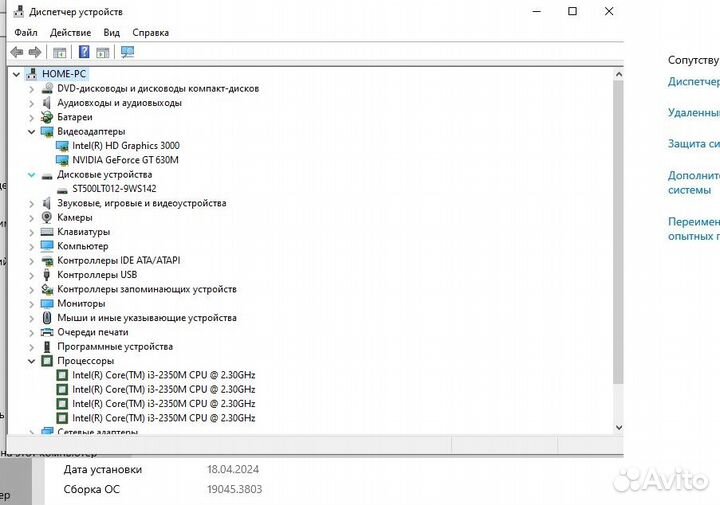This screenshot has width=720, height=505.
Task: Click the scrollbar down arrow in device tree
Action: point(619,427)
